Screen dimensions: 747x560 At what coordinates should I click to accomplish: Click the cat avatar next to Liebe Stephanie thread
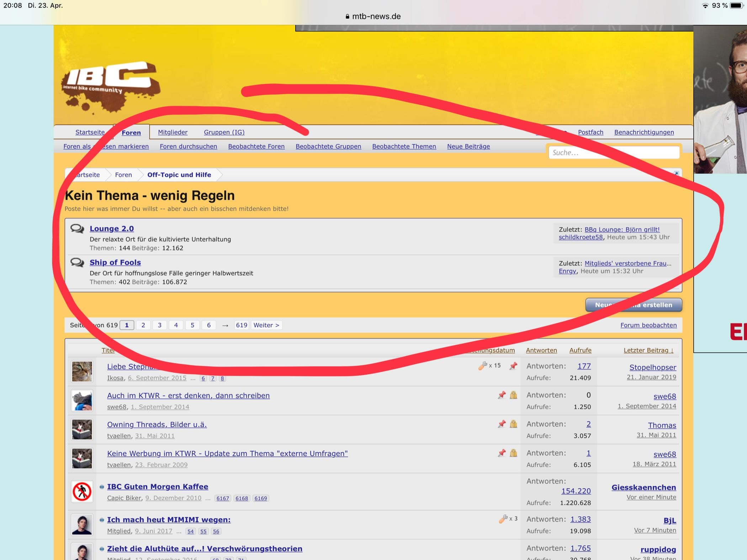[82, 371]
